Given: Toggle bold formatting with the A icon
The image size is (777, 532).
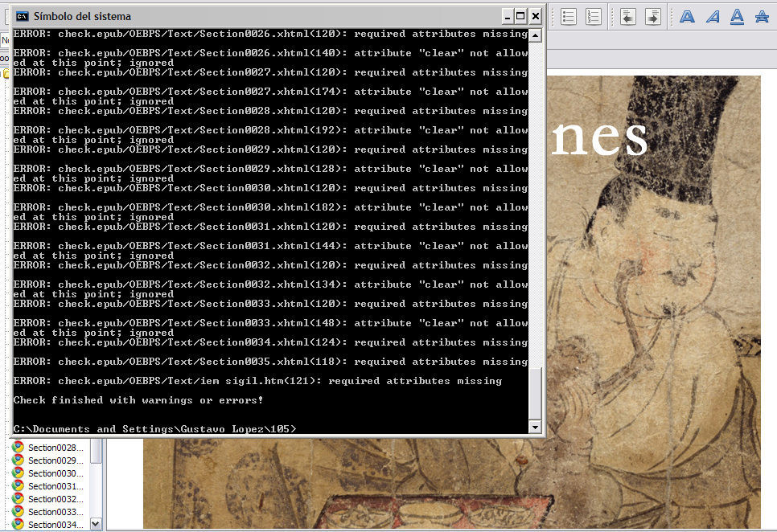Looking at the screenshot, I should [x=687, y=17].
